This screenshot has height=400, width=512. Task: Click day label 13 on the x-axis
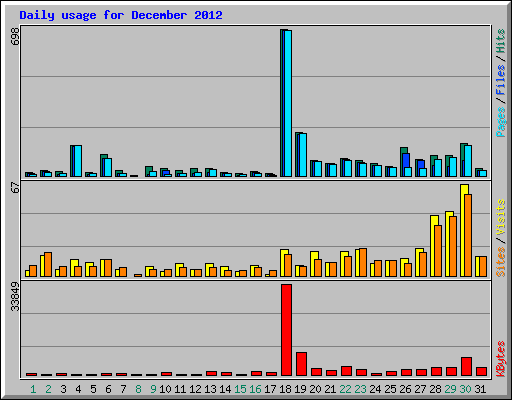[x=210, y=389]
